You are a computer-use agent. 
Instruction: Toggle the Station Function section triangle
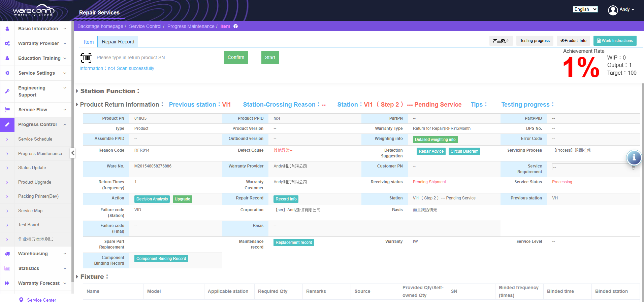(77, 91)
